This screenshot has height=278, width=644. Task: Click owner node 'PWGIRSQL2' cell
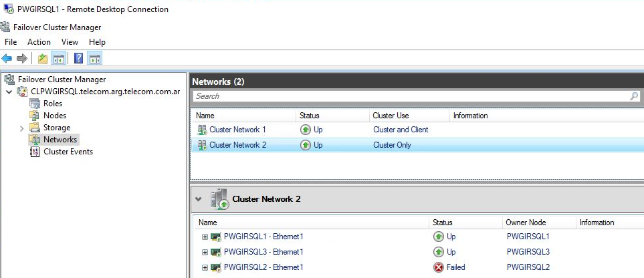click(x=528, y=267)
